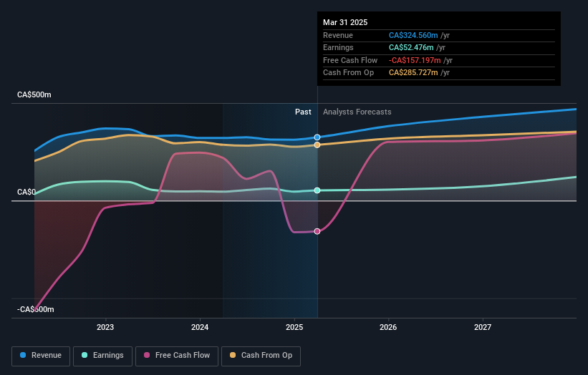Click the Mar 31 2025 tooltip date
Screen dimensions: 588x375
345,22
